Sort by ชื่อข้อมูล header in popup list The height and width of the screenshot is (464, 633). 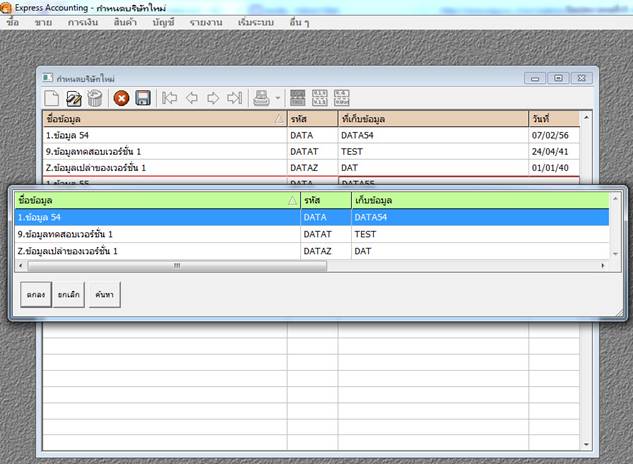(x=150, y=200)
